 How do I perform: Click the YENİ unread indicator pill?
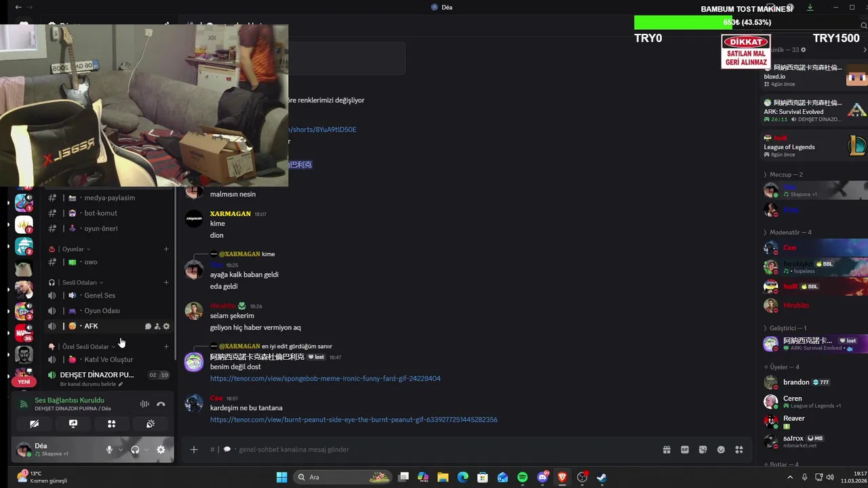pyautogui.click(x=24, y=382)
